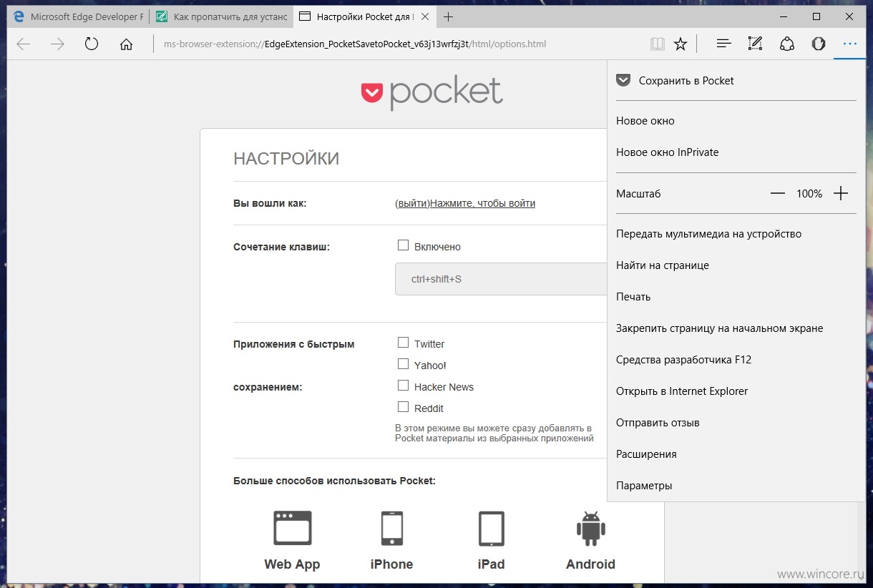Open a new tab with plus
Viewport: 873px width, 588px height.
(x=448, y=16)
